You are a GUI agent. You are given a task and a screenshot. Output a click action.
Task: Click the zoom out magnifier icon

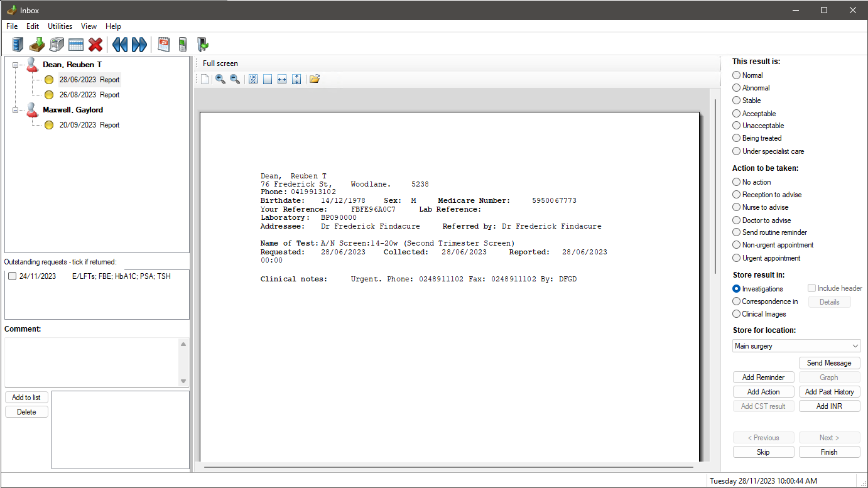[235, 79]
